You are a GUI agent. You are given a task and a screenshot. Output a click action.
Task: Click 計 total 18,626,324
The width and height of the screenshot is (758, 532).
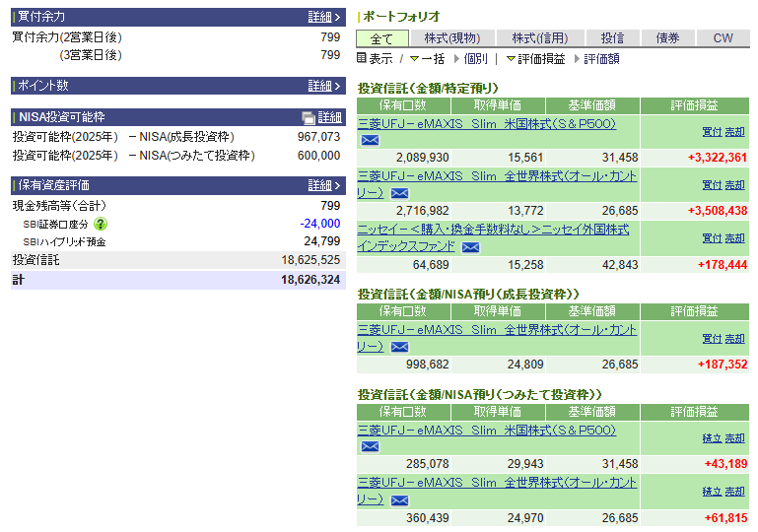click(x=310, y=280)
